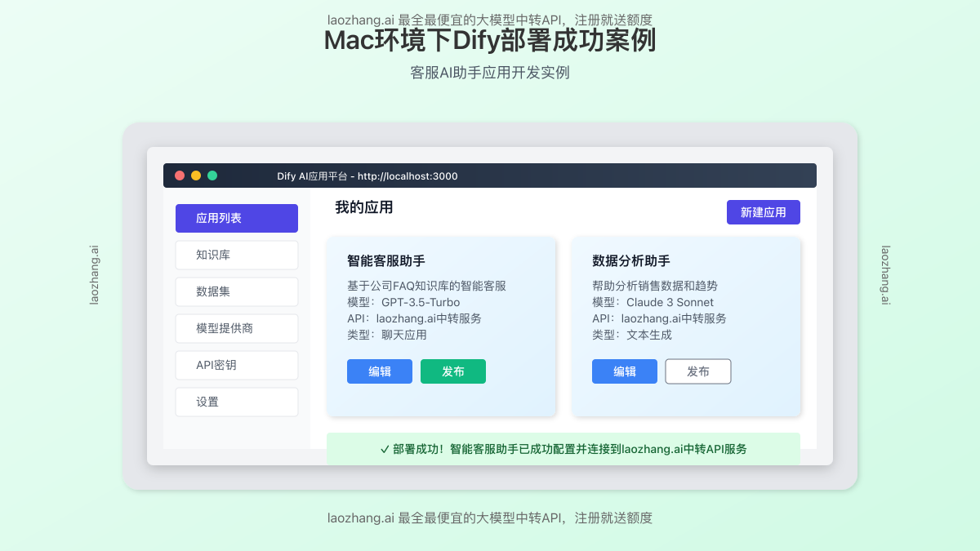Click the text 模型：GPT-3.5-Turbo
The height and width of the screenshot is (551, 980).
403,302
